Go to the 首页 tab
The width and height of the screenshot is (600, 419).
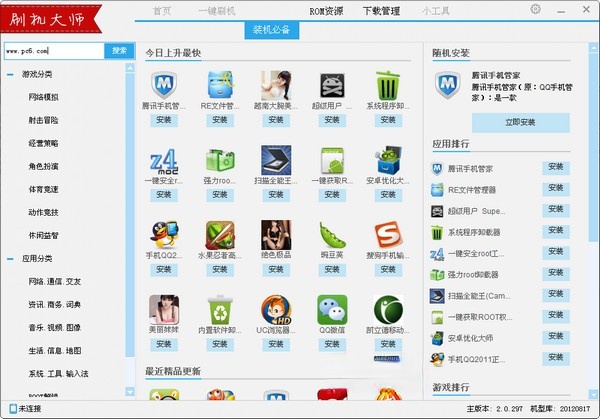162,11
